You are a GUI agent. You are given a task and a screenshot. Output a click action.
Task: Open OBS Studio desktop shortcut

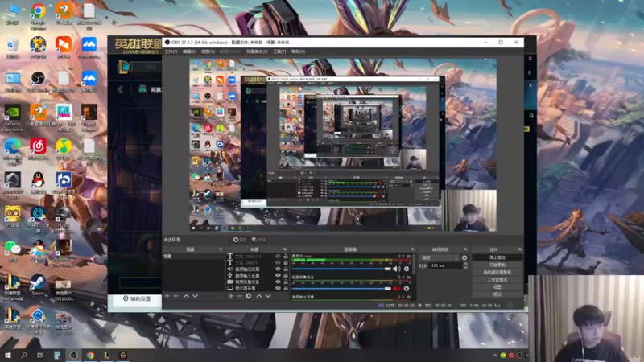tap(38, 81)
